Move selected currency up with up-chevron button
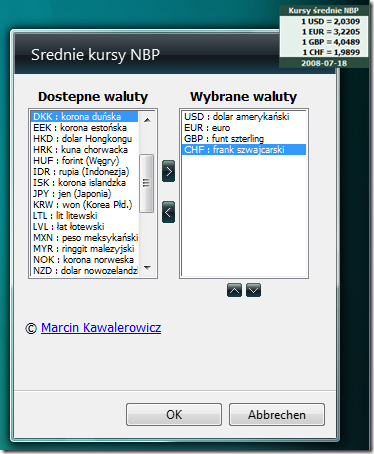The image size is (374, 454). (234, 290)
